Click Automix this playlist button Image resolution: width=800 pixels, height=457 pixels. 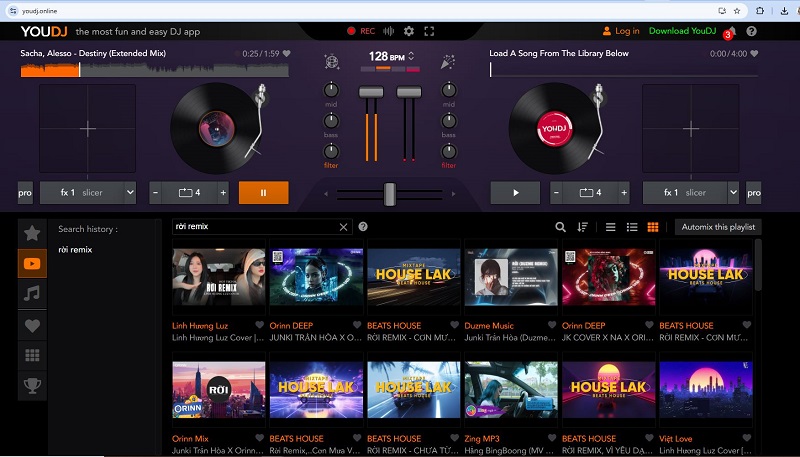pyautogui.click(x=718, y=227)
